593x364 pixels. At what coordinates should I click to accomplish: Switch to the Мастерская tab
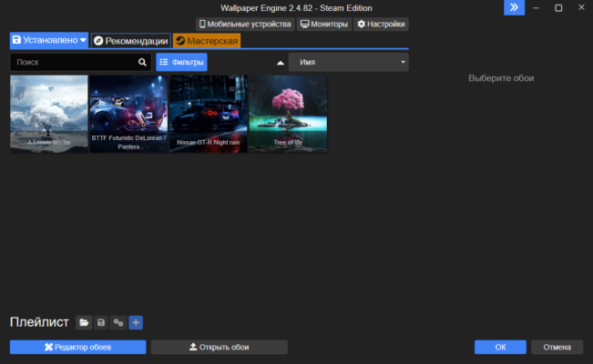207,41
